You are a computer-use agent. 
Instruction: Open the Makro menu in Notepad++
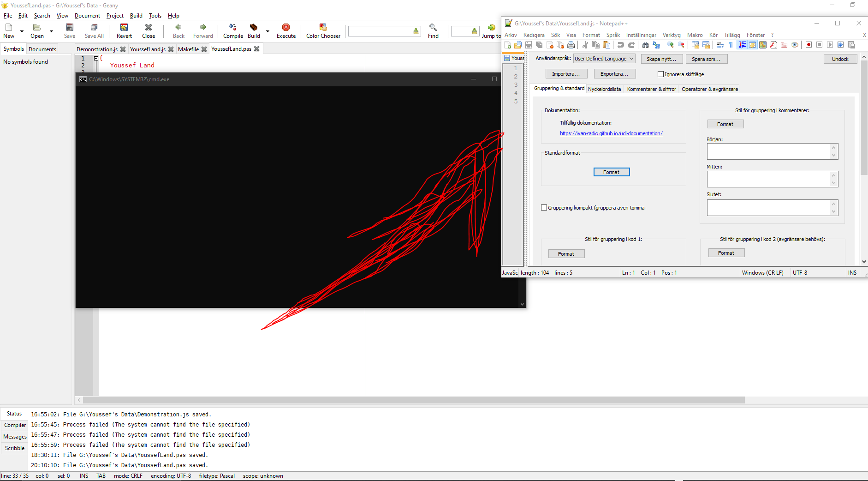[x=695, y=35]
